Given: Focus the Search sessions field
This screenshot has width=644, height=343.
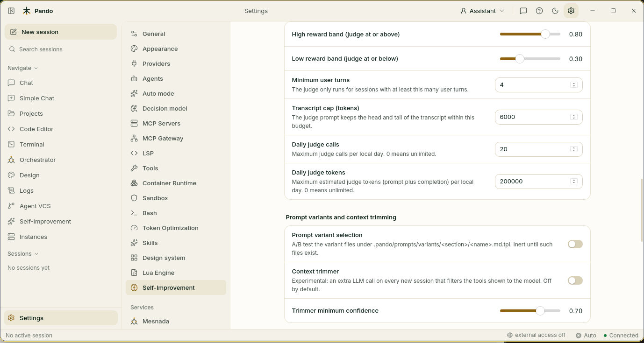Looking at the screenshot, I should 61,49.
